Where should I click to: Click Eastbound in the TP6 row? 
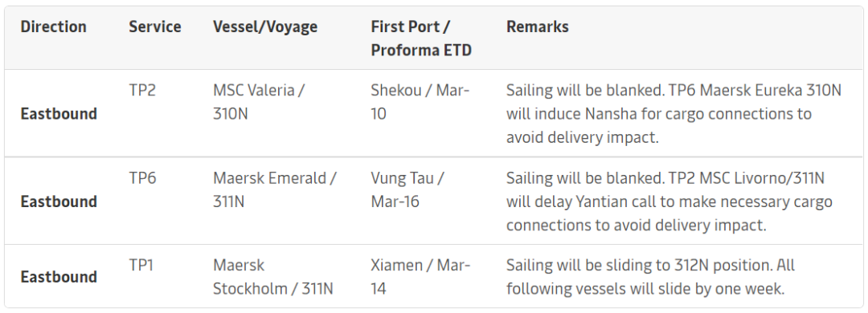(59, 201)
